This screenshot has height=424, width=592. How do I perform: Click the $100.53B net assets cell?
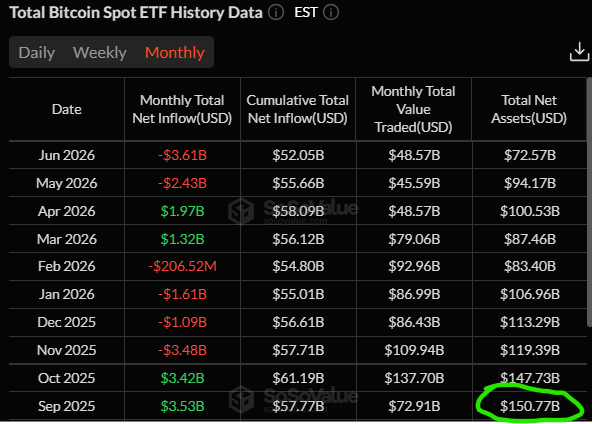click(530, 211)
